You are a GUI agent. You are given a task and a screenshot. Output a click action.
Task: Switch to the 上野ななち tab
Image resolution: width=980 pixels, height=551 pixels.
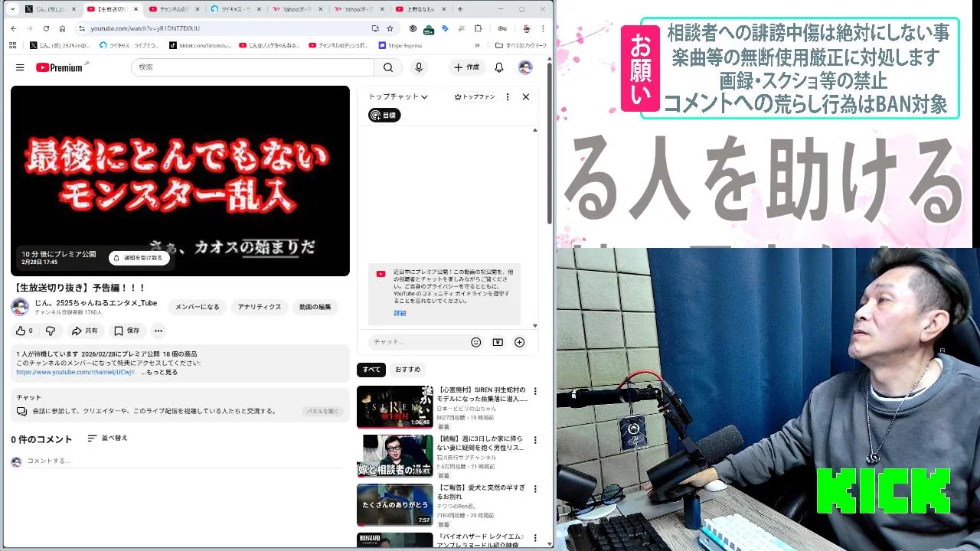click(420, 9)
